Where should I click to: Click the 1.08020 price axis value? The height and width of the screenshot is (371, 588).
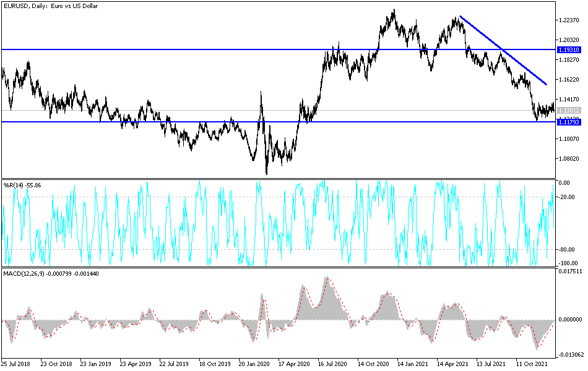(568, 159)
